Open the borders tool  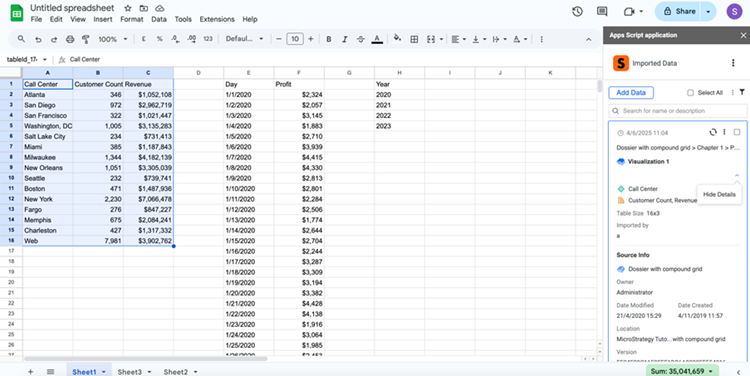coord(415,39)
